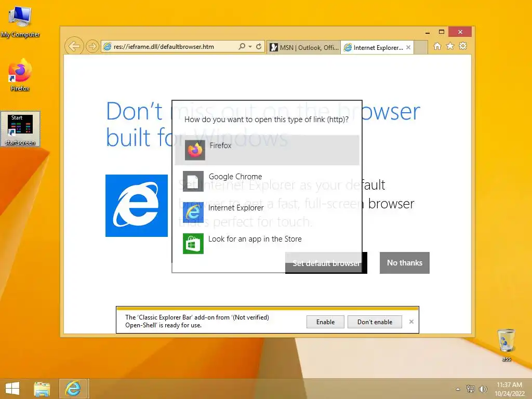Click Internet Explorer taskbar button
Viewport: 532px width, 399px height.
(x=74, y=389)
